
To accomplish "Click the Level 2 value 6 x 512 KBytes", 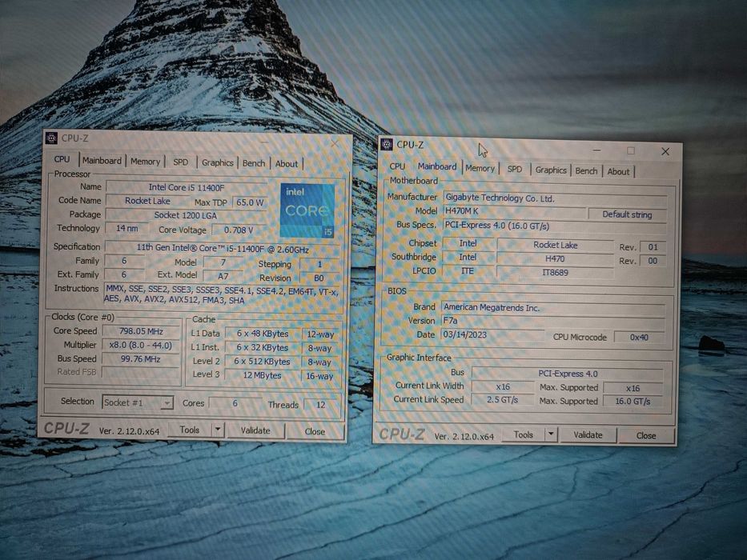I will tap(262, 362).
